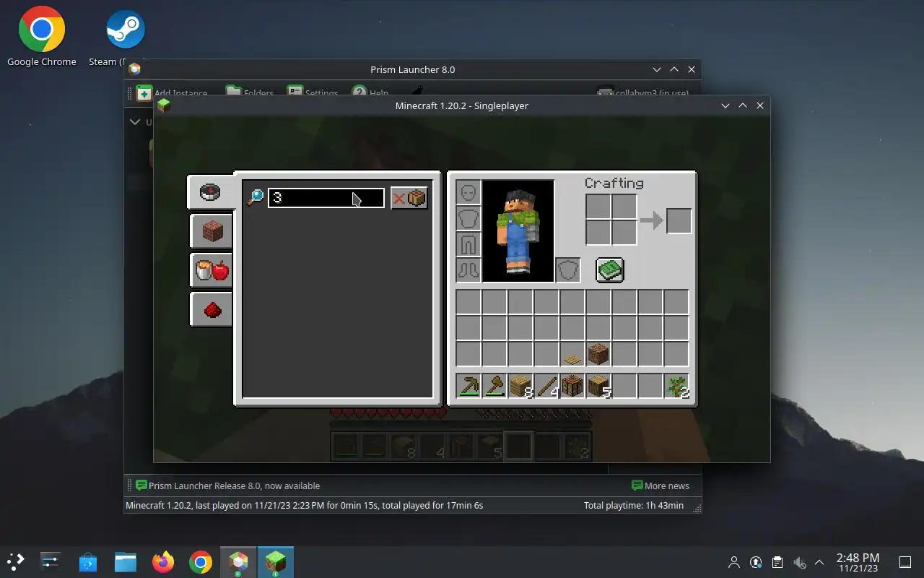Click the More news button in Prism Launcher

(660, 486)
